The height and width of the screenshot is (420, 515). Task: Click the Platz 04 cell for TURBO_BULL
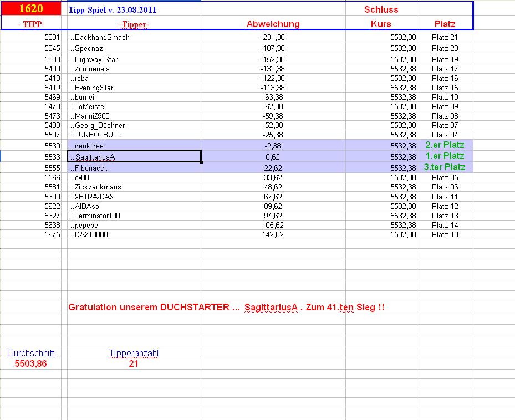(x=445, y=135)
